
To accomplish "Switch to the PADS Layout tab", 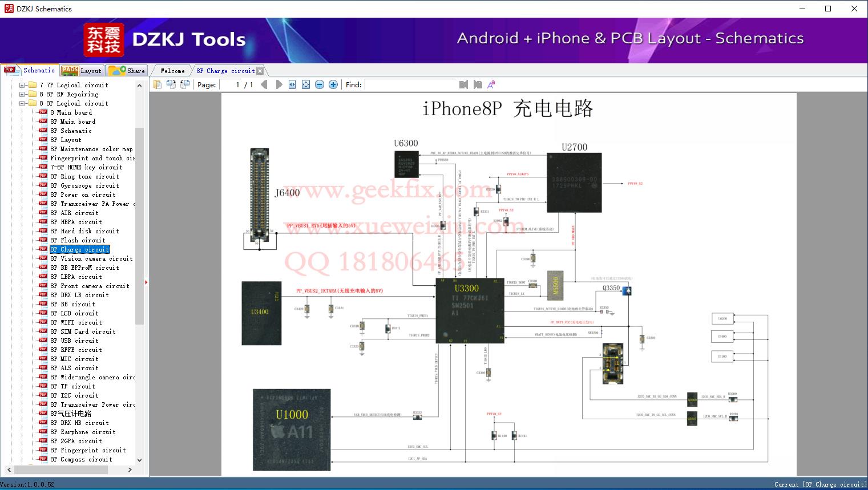I will (x=82, y=71).
